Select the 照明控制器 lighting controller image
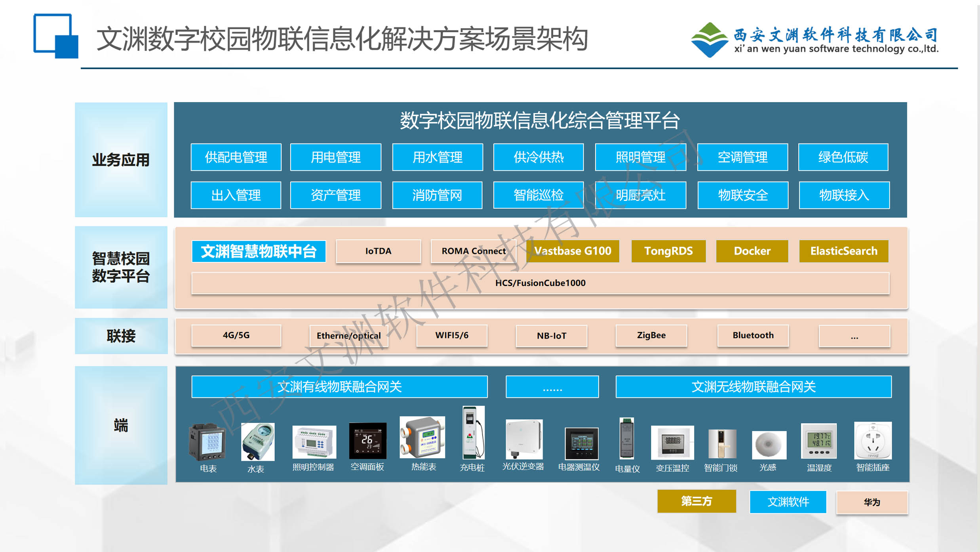Screen dimensions: 980x552 [x=314, y=441]
